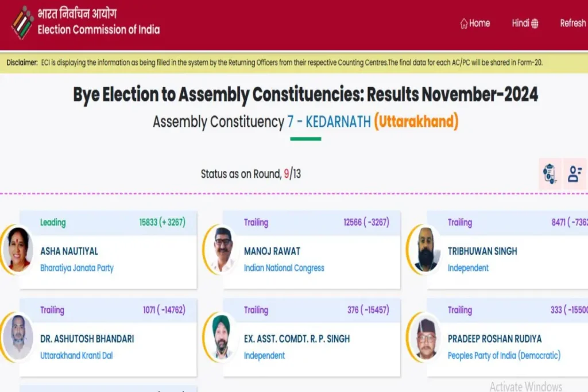Open the ASHA NAUTIYAL leading card name
588x392 pixels.
point(69,251)
